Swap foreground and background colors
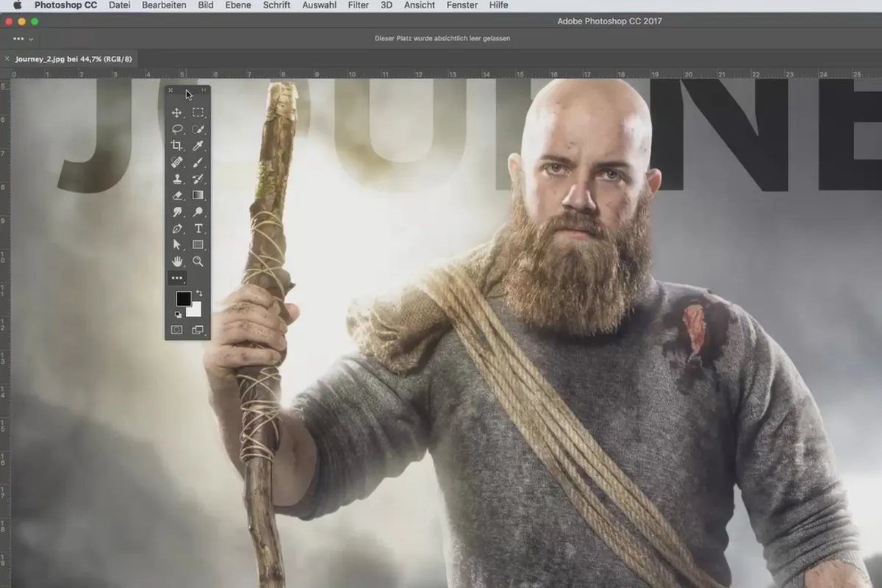 199,293
